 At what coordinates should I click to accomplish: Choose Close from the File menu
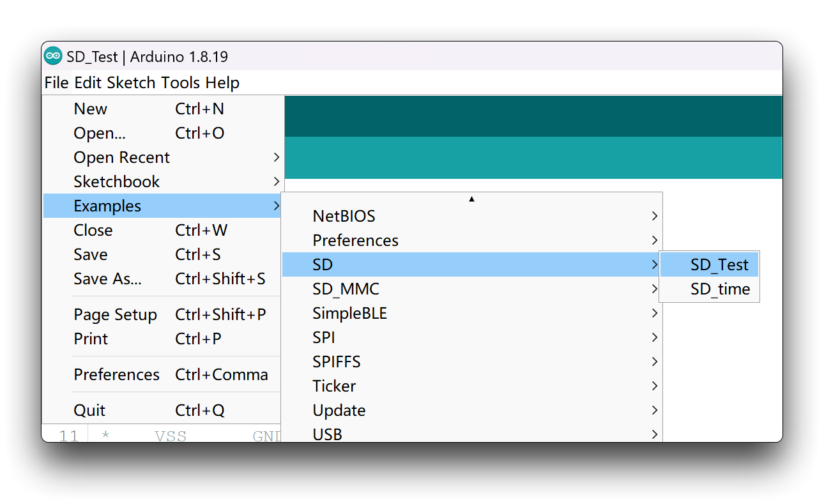(x=162, y=230)
